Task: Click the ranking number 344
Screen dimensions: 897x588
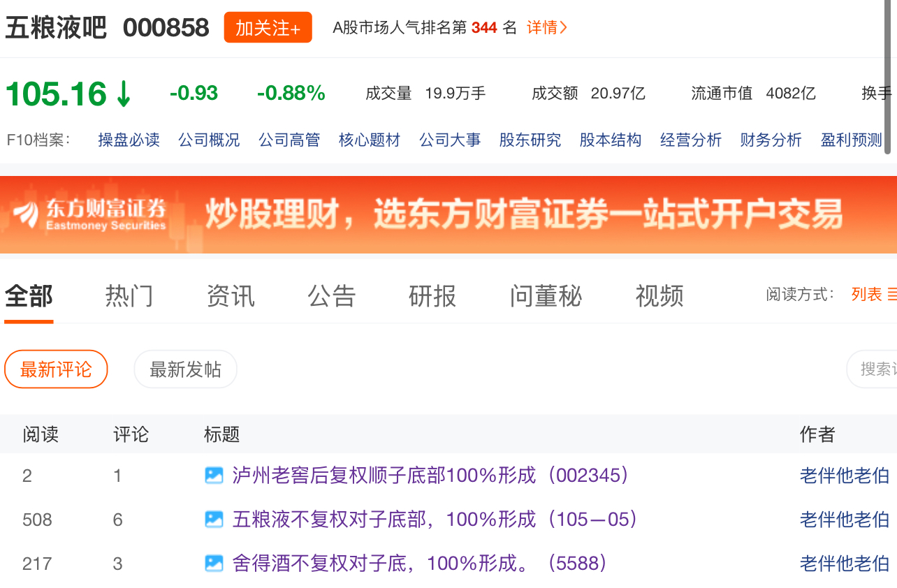Action: [484, 27]
